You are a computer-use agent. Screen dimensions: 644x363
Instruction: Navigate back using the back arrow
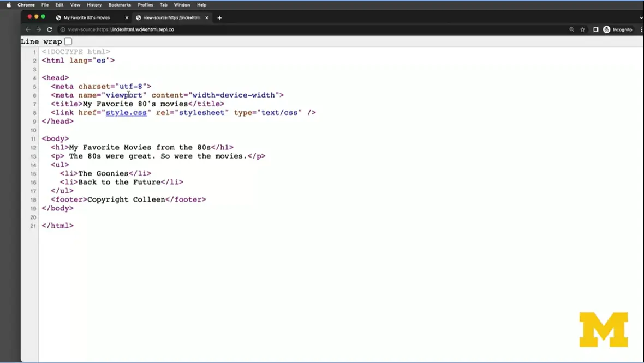pos(28,29)
